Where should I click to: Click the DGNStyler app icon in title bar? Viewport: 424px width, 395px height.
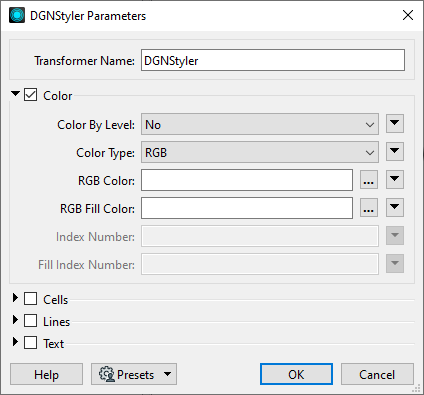(x=17, y=15)
